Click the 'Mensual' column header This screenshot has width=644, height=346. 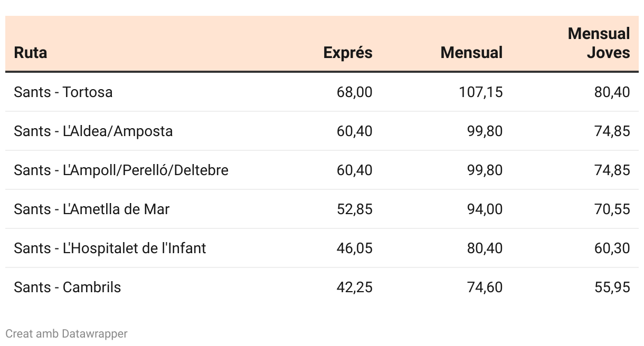coord(471,53)
